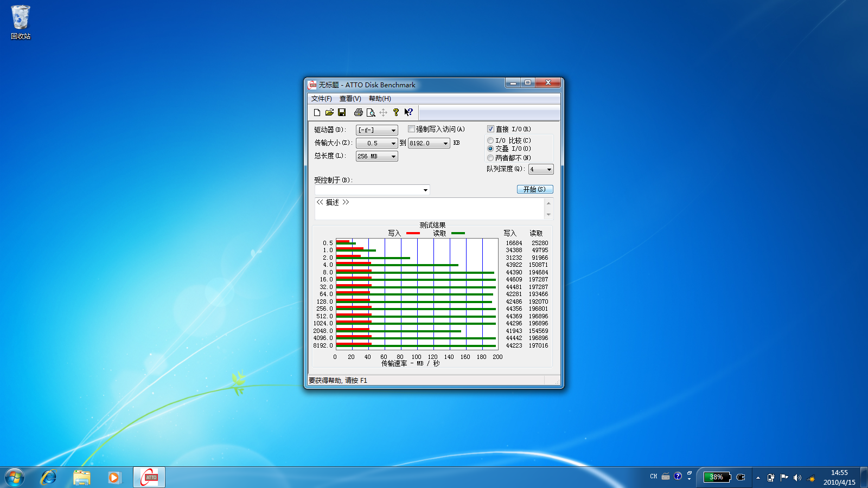868x488 pixels.
Task: Open the Windows Start orb
Action: tap(15, 478)
